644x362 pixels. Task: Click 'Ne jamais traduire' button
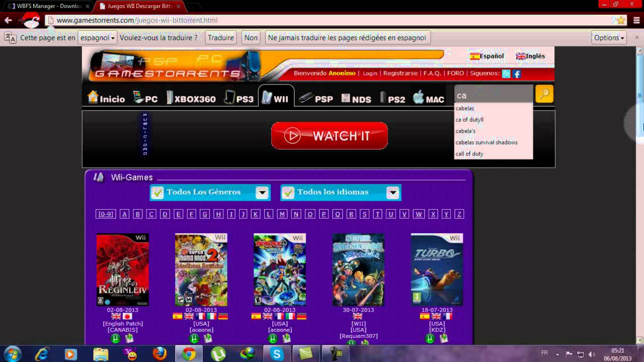[x=347, y=38]
